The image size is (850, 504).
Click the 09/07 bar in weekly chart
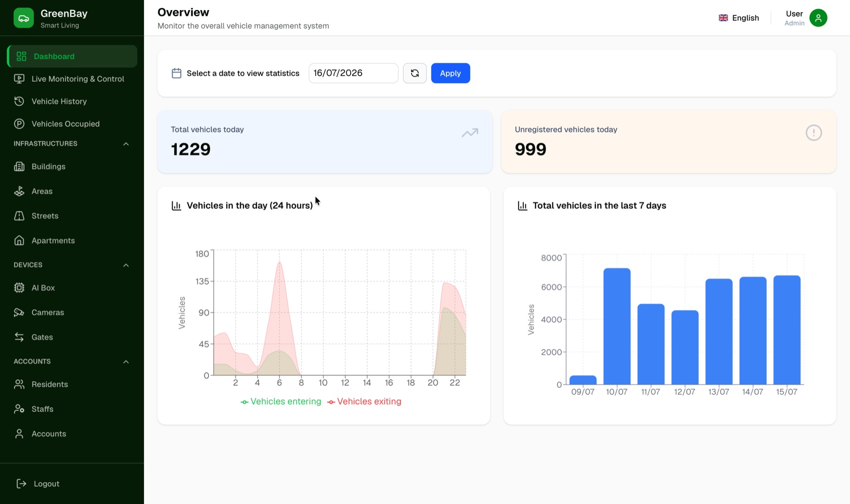tap(583, 380)
